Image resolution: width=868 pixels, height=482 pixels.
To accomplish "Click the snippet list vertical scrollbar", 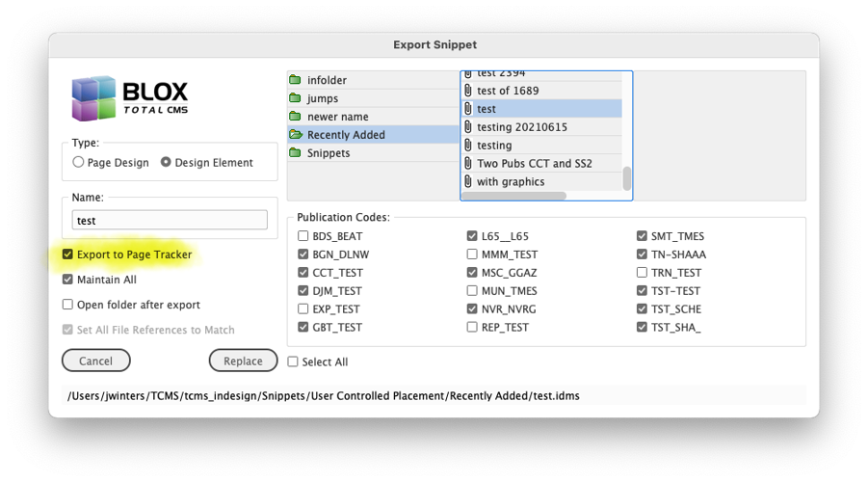I will [x=626, y=178].
